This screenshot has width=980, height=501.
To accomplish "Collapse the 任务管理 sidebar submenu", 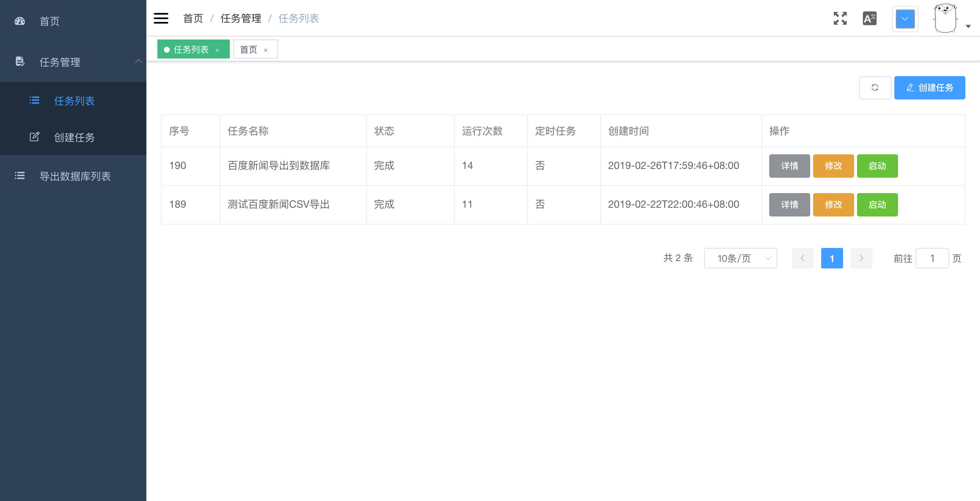I will pyautogui.click(x=138, y=61).
